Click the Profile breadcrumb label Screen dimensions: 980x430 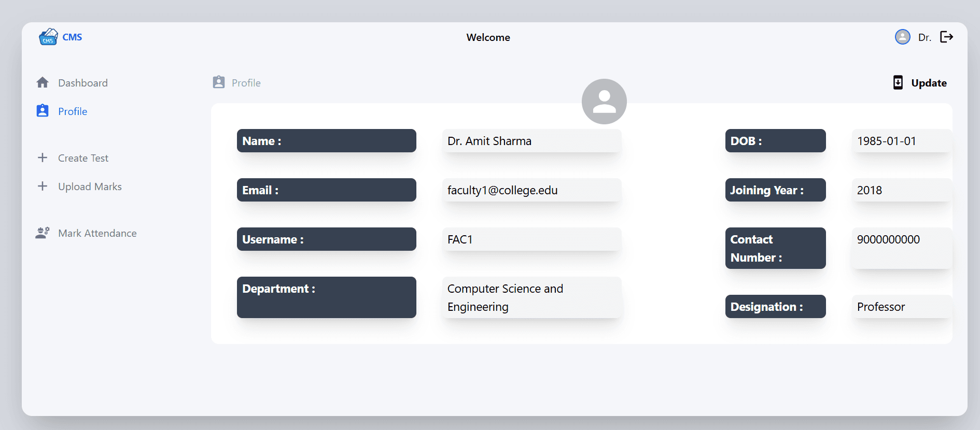(246, 83)
